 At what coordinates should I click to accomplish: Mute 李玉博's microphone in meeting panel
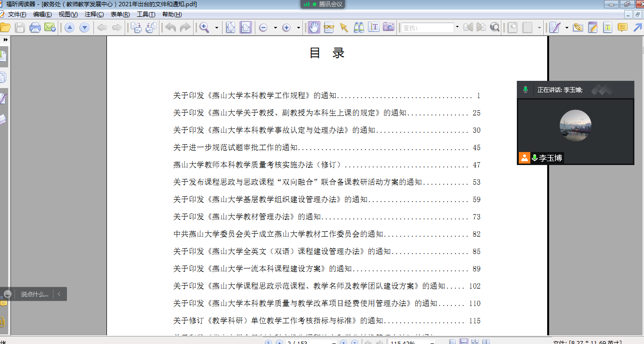(x=534, y=158)
